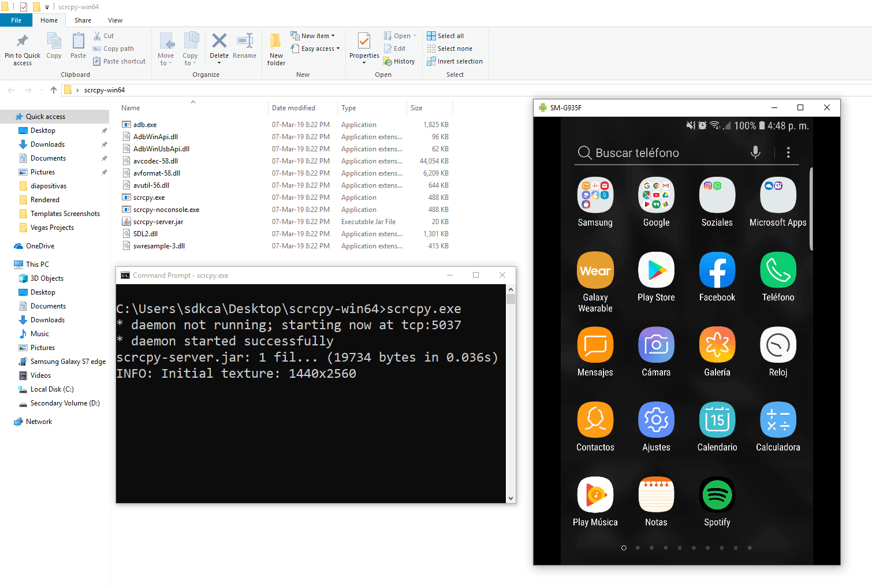Launch Spotify on the mirrored phone
Image resolution: width=872 pixels, height=588 pixels.
coord(717,495)
